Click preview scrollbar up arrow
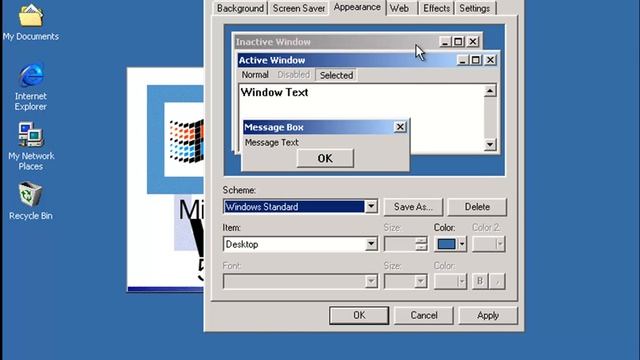640x360 pixels. (x=490, y=91)
